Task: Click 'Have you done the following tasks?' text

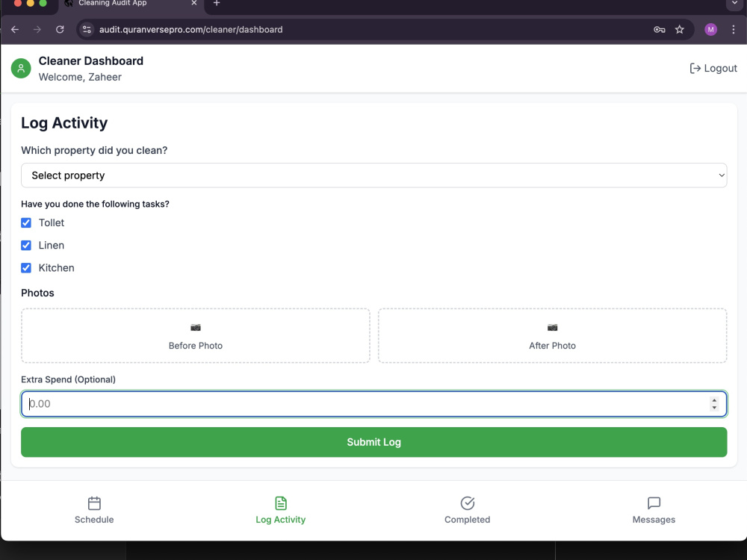Action: 96,205
